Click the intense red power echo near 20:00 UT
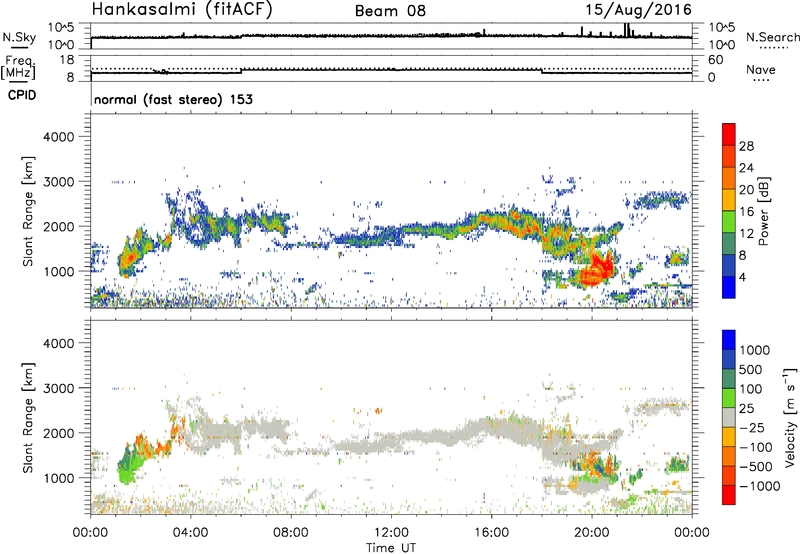Screen dimensions: 800x554 (595, 270)
